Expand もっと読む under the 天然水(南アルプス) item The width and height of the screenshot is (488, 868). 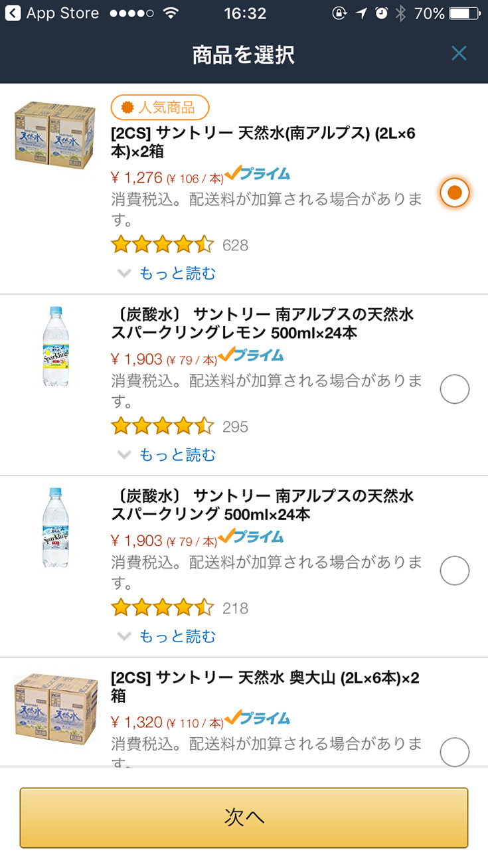click(x=177, y=273)
